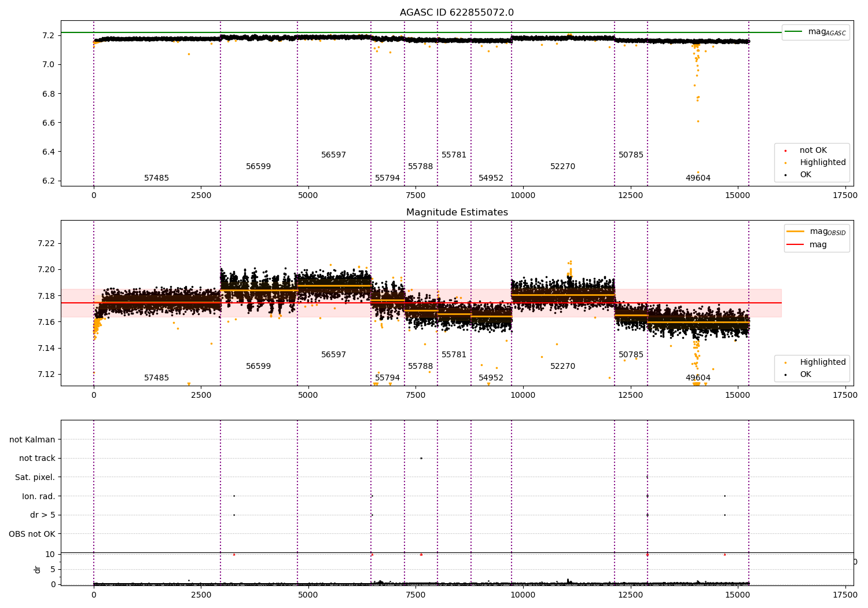Viewport: 868px width, 608px height.
Task: Click the 7.12 tick on middle plot y-axis
Action: [46, 374]
